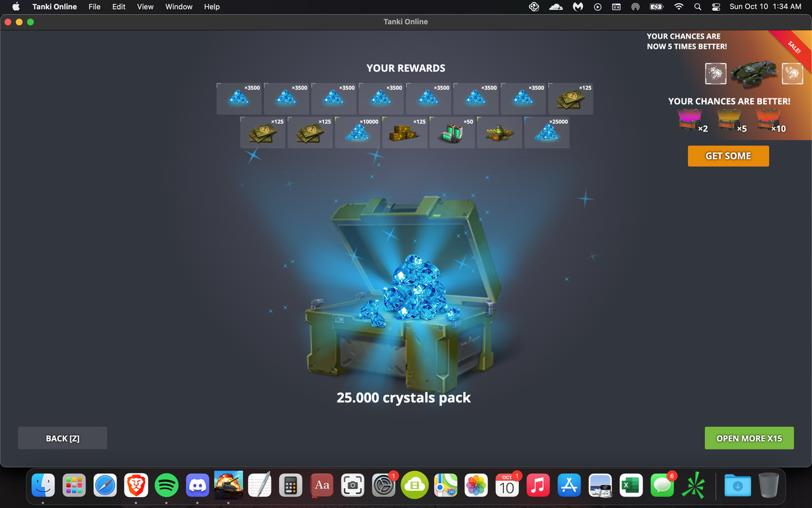The image size is (812, 508).
Task: Open Spotify from the Dock
Action: pos(167,485)
